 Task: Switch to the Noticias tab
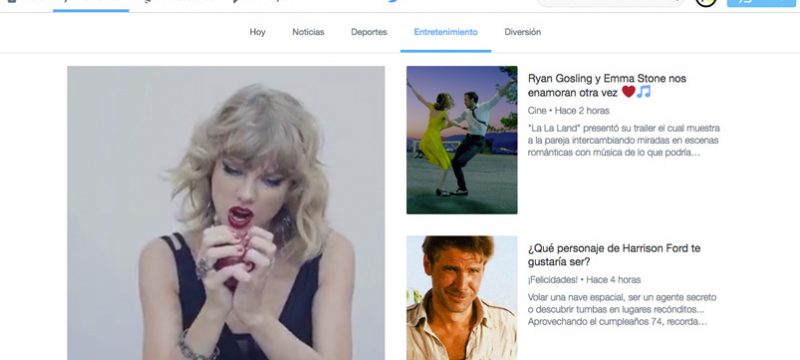[308, 32]
